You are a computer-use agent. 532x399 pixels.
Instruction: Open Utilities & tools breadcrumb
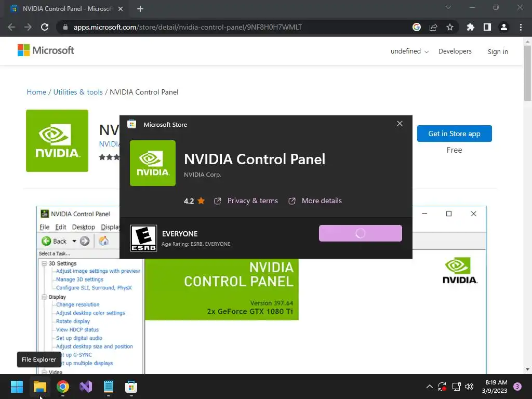tap(78, 92)
